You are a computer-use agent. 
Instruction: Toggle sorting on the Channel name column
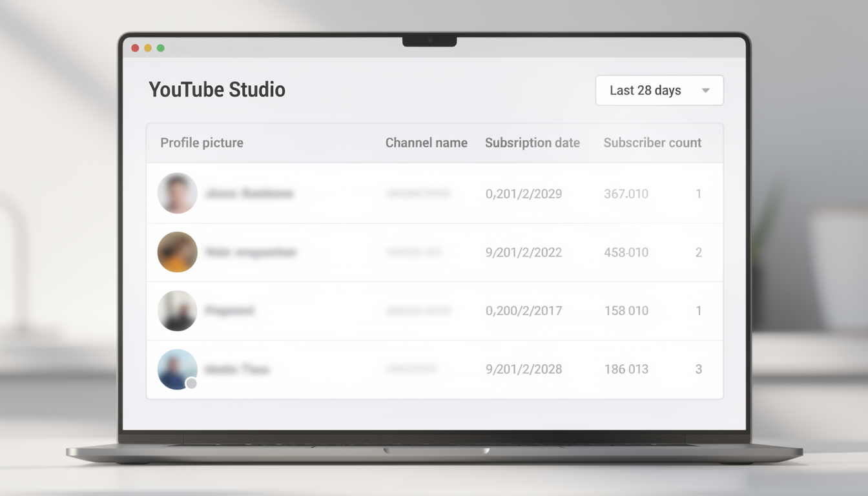click(x=426, y=143)
